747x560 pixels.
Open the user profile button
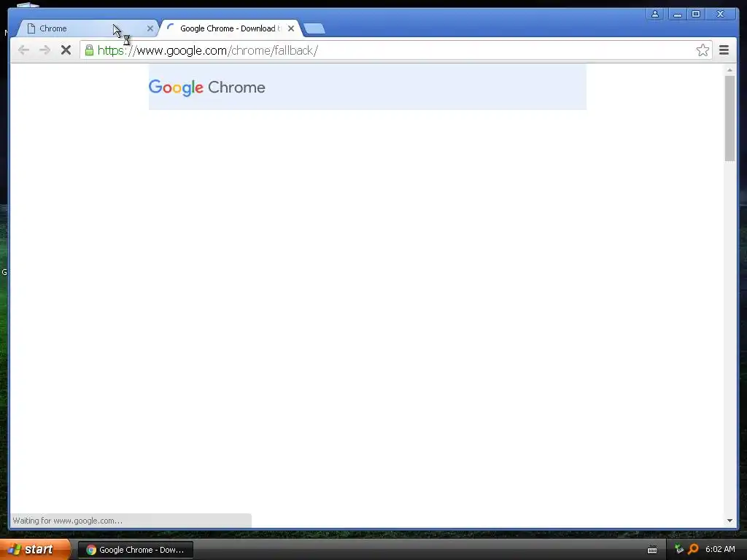click(x=655, y=15)
